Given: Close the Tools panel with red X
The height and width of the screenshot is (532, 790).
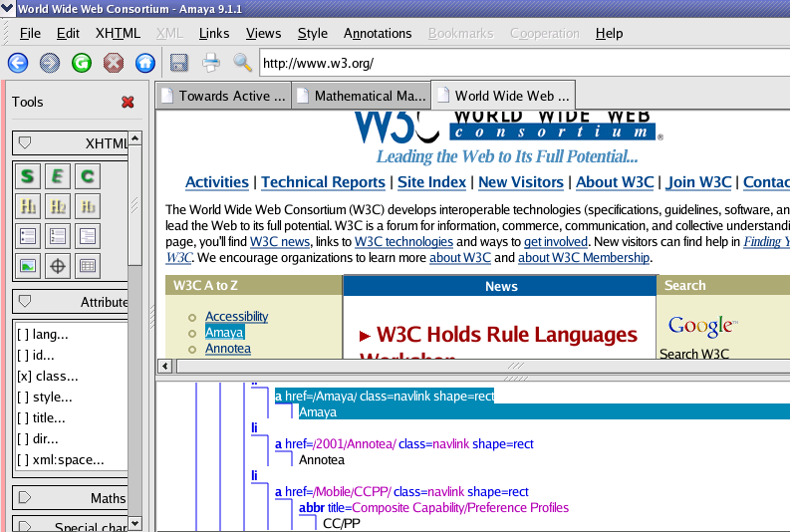Looking at the screenshot, I should coord(128,103).
